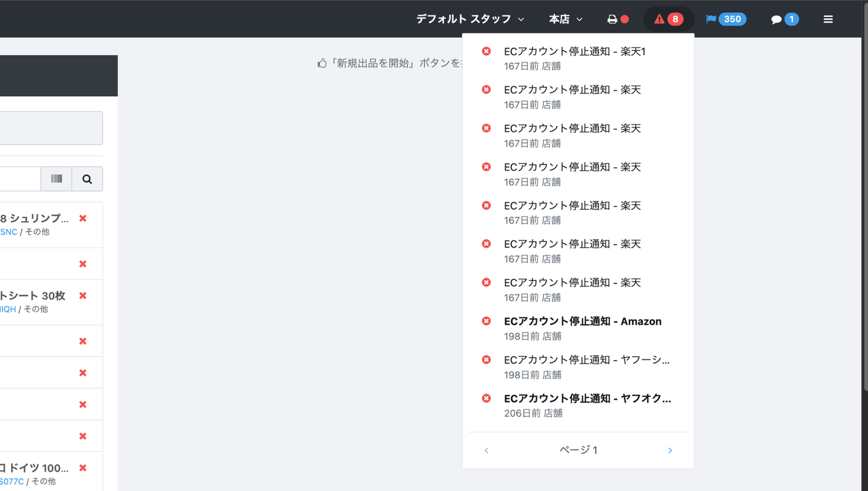This screenshot has height=491, width=868.
Task: Click the barcode scan icon beside search box
Action: 56,178
